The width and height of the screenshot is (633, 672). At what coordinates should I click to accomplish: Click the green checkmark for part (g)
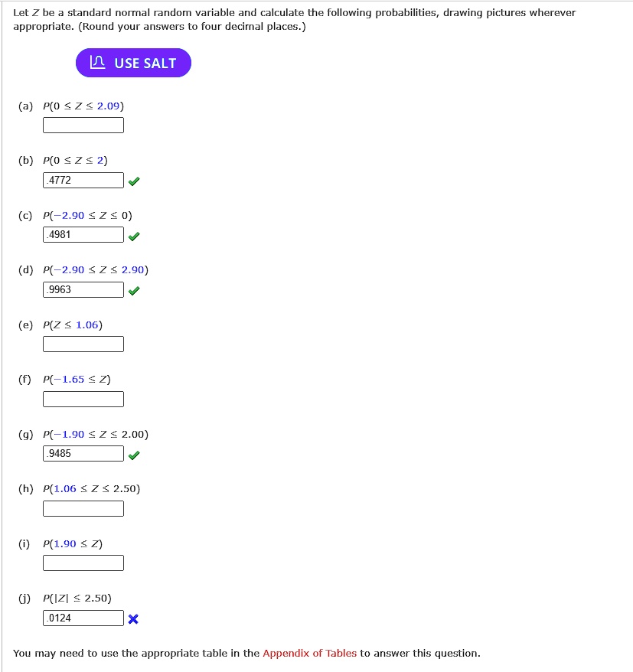pos(134,454)
